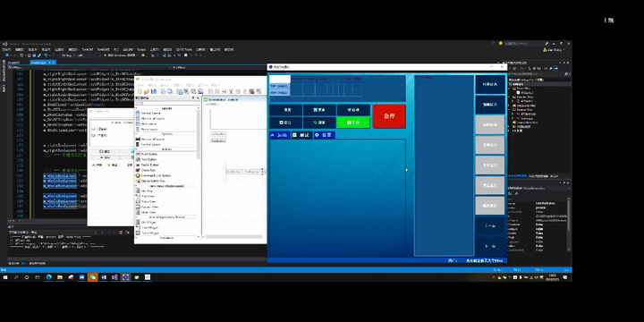Select Tree View in Widget Box
Screen dimensions: 644x322
coord(148,196)
